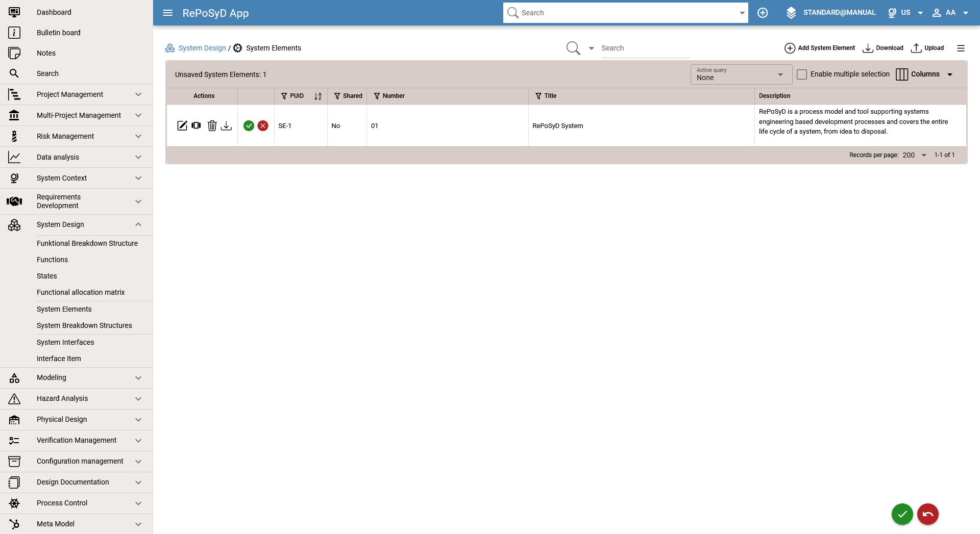This screenshot has width=980, height=534.
Task: Expand Hazard Analysis section
Action: coord(77,398)
